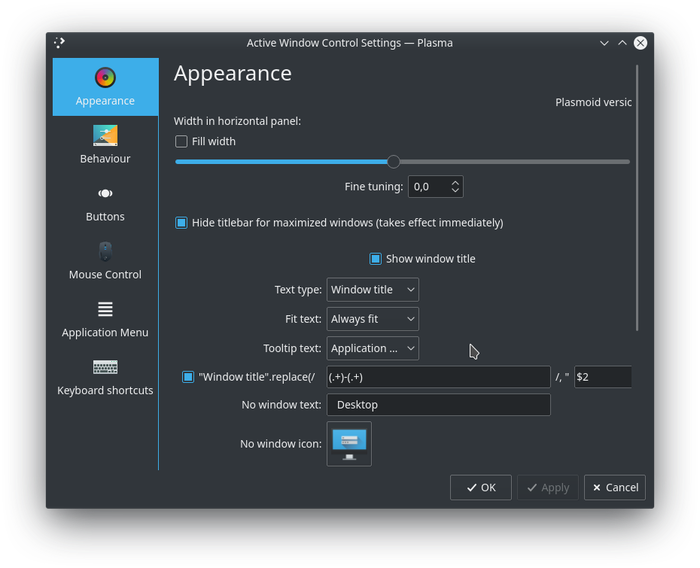
Task: Open the Tooltip text dropdown
Action: pos(372,348)
